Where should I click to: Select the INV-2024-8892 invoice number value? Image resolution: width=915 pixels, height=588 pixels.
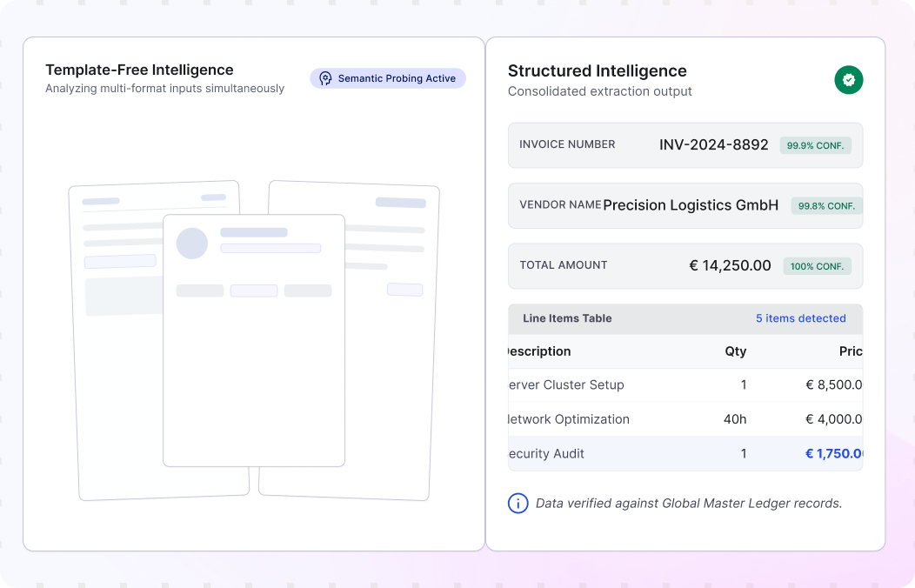click(714, 144)
